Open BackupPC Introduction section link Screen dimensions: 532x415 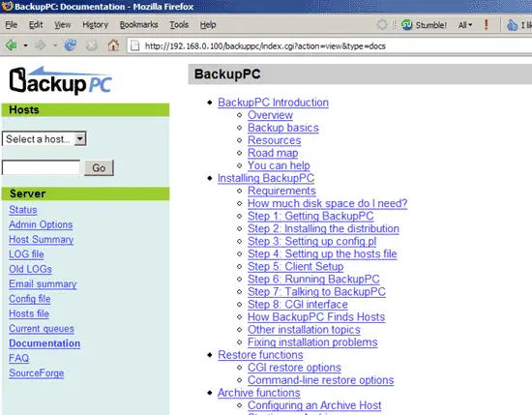[273, 103]
